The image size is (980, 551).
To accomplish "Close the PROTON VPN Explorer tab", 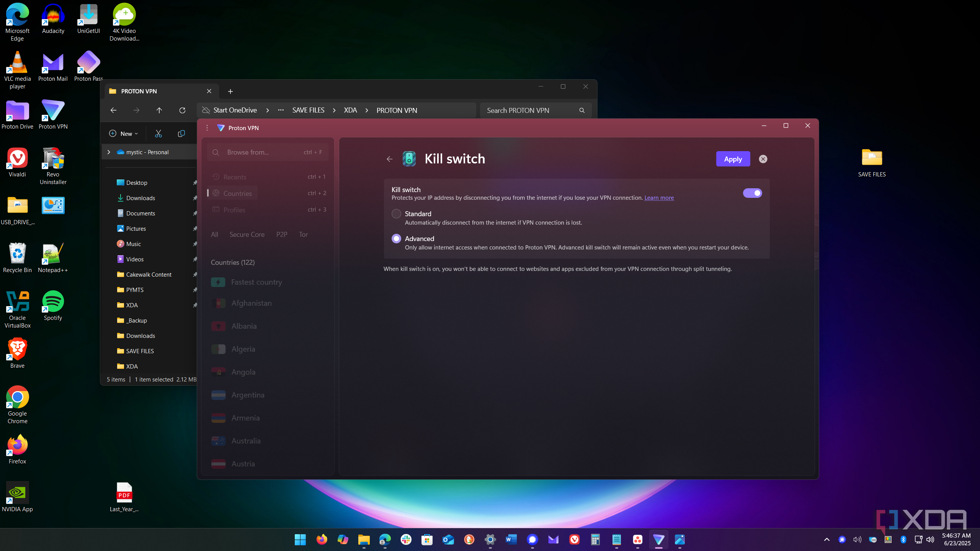I will point(209,91).
